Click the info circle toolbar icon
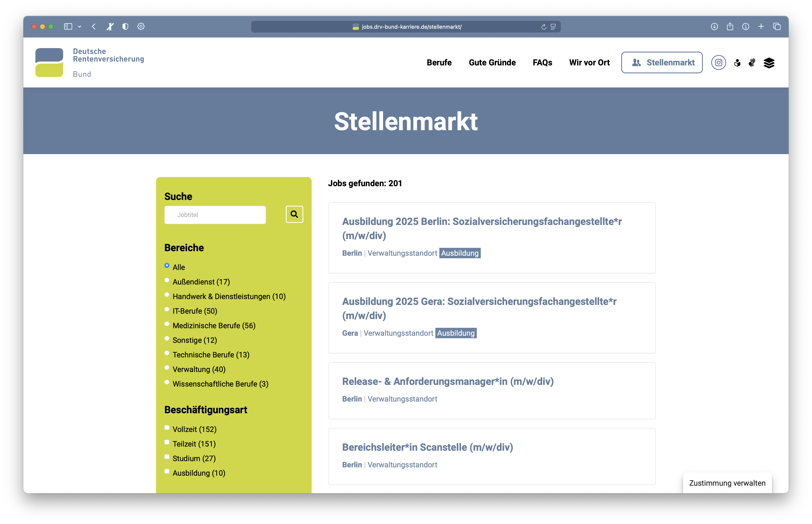 [746, 26]
